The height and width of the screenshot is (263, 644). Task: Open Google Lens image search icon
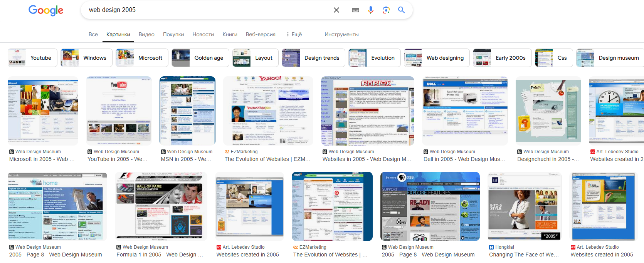point(386,10)
